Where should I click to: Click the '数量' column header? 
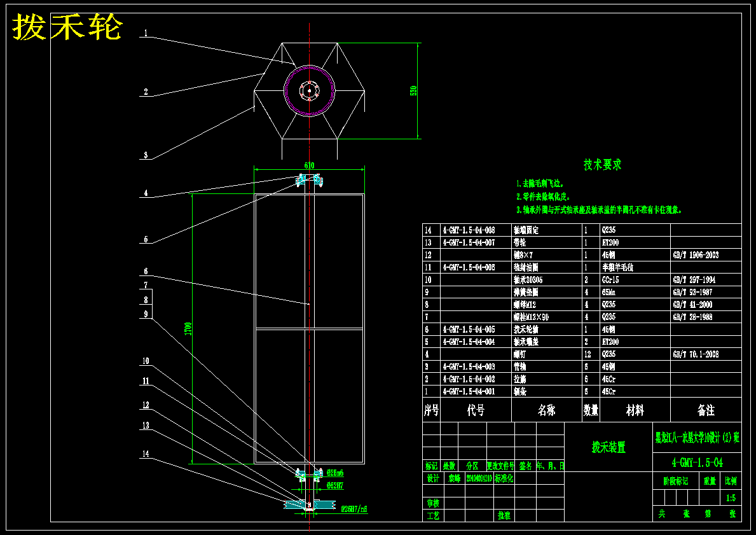591,410
